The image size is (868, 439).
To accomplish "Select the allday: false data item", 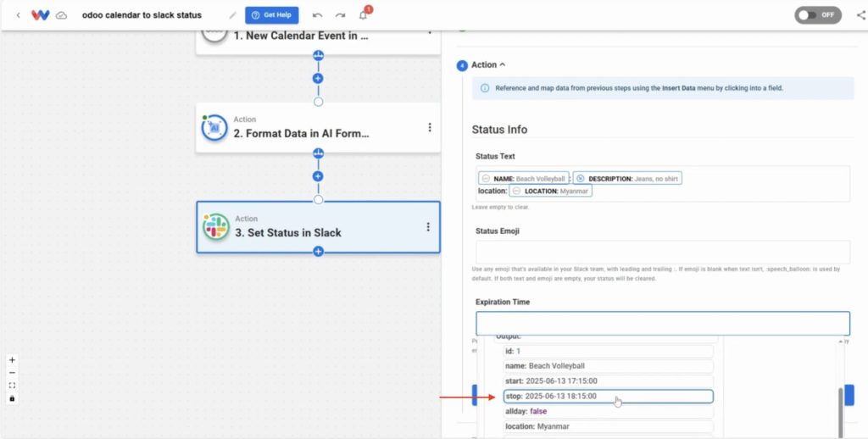I will click(609, 411).
